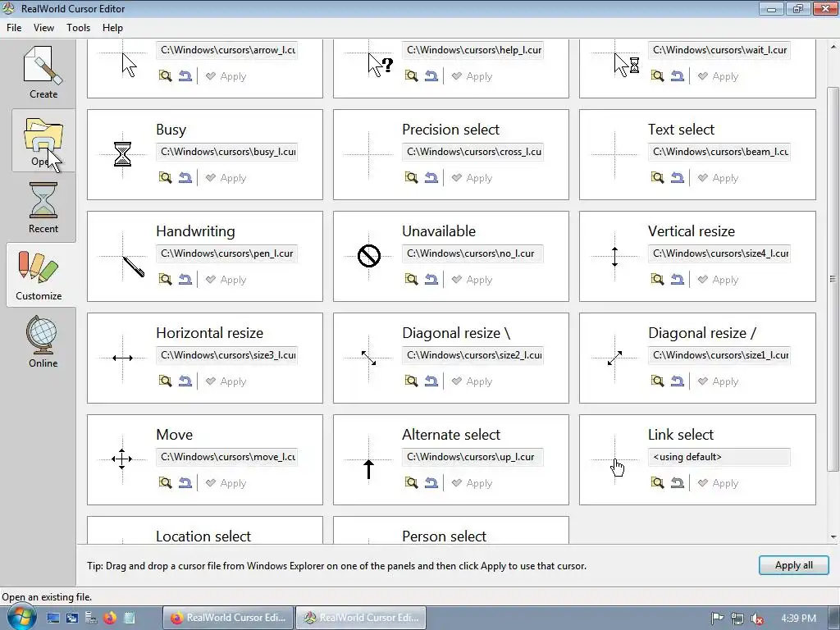Click the hourglass Busy cursor preview
Viewport: 840px width, 630px height.
coord(123,153)
